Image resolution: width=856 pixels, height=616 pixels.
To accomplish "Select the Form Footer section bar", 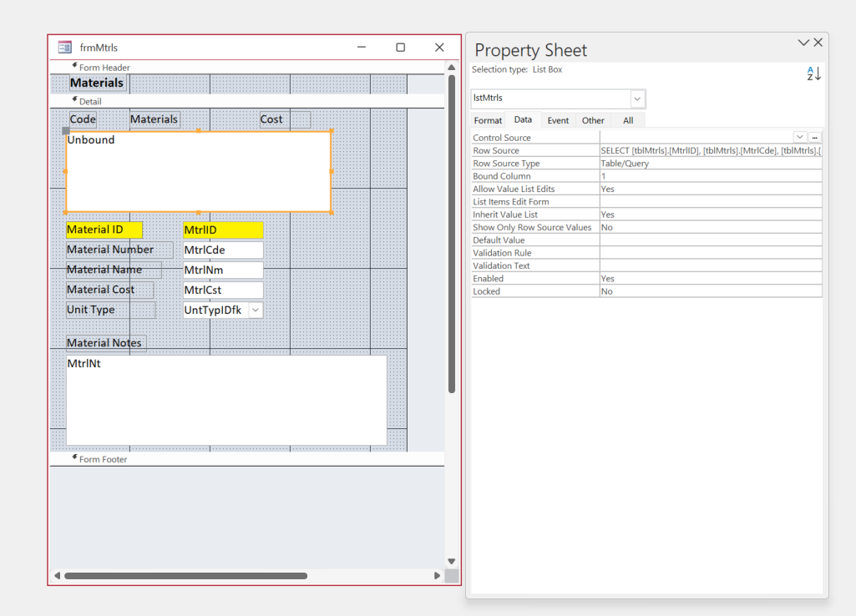I will point(247,459).
